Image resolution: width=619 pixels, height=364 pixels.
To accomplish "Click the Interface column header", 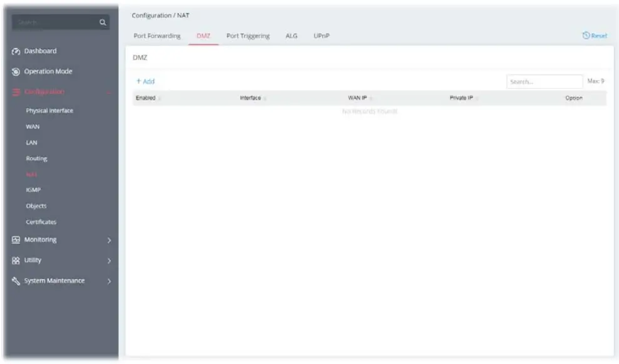I will coord(250,98).
